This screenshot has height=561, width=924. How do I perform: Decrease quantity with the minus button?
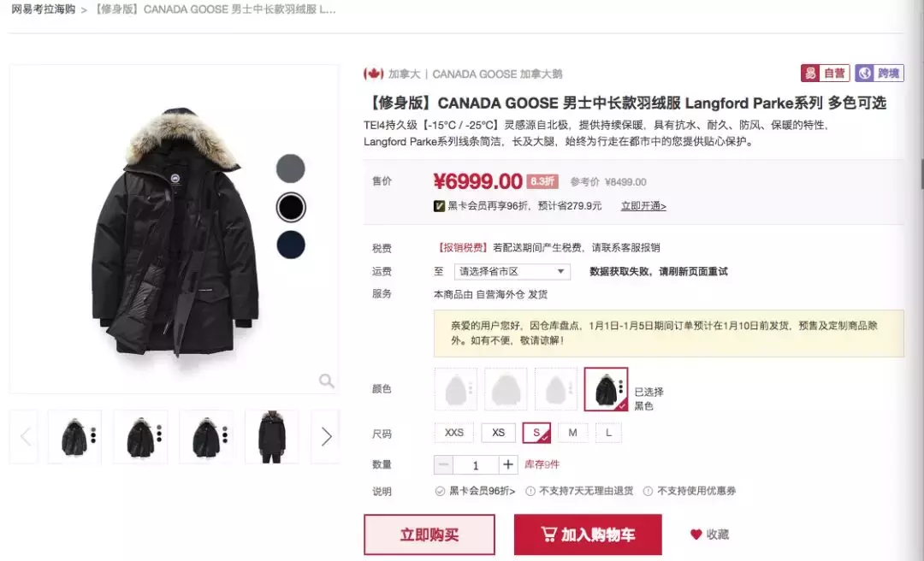click(444, 465)
